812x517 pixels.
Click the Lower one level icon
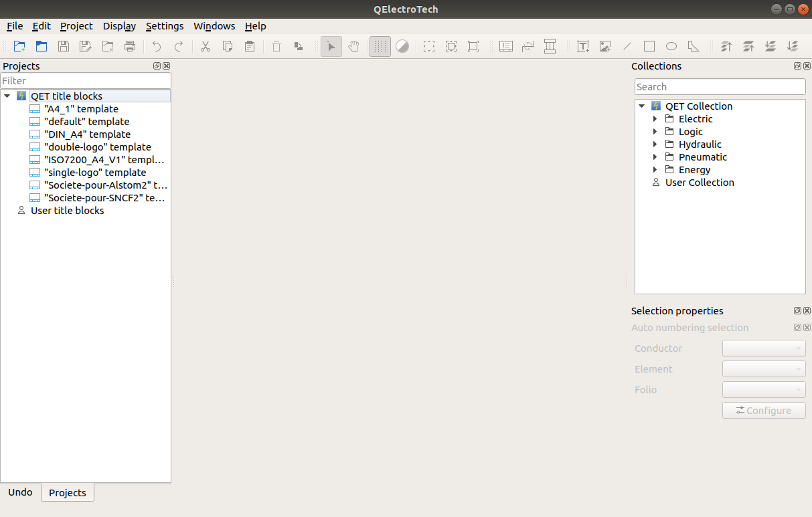tap(770, 46)
